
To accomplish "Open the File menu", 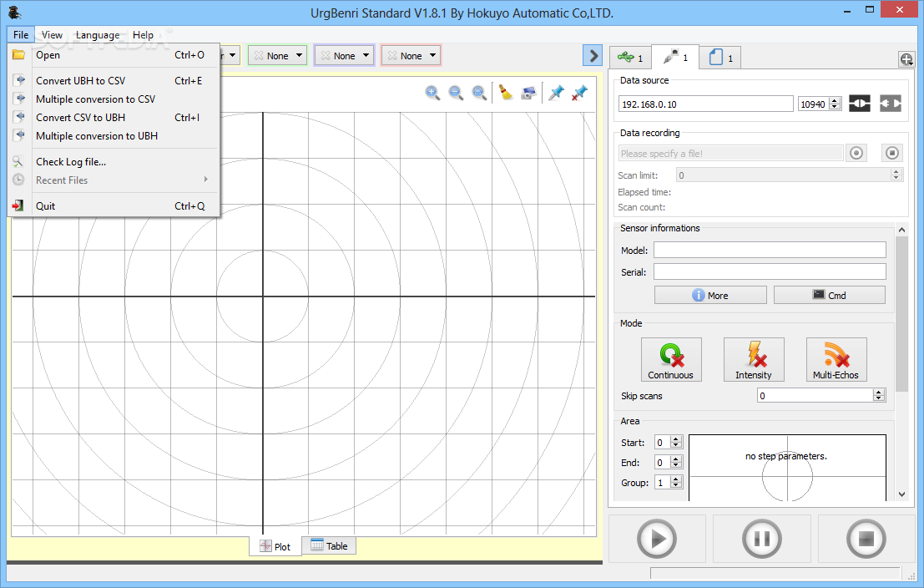I will tap(21, 35).
